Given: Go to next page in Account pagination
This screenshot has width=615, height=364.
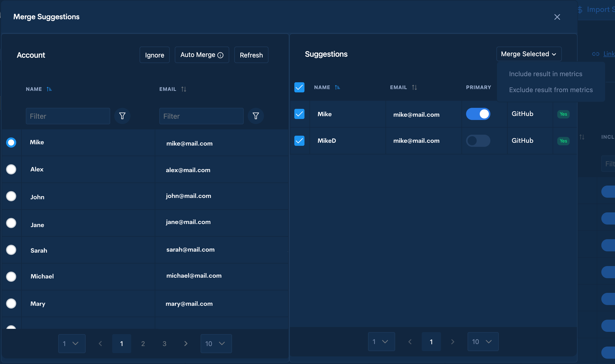Looking at the screenshot, I should click(186, 343).
